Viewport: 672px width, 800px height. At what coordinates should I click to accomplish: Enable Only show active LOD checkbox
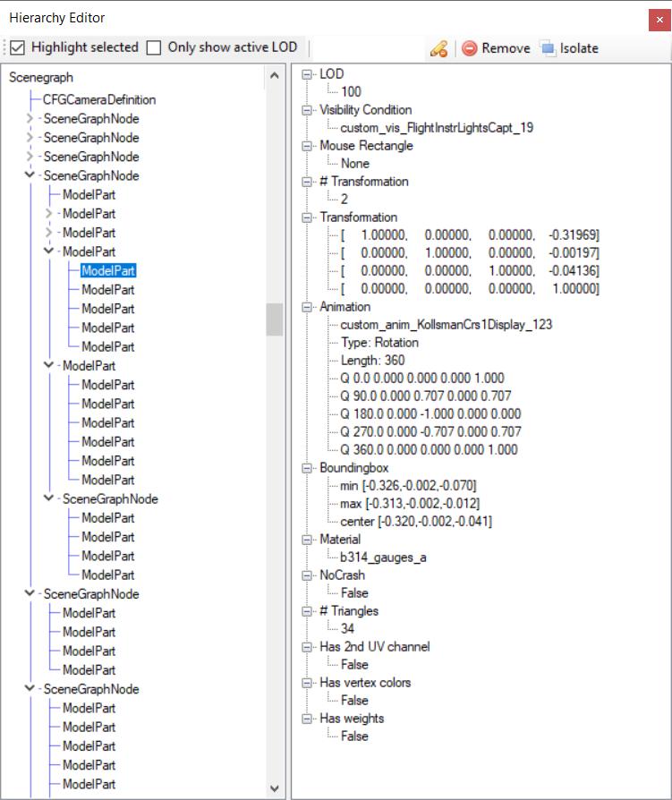coord(154,47)
